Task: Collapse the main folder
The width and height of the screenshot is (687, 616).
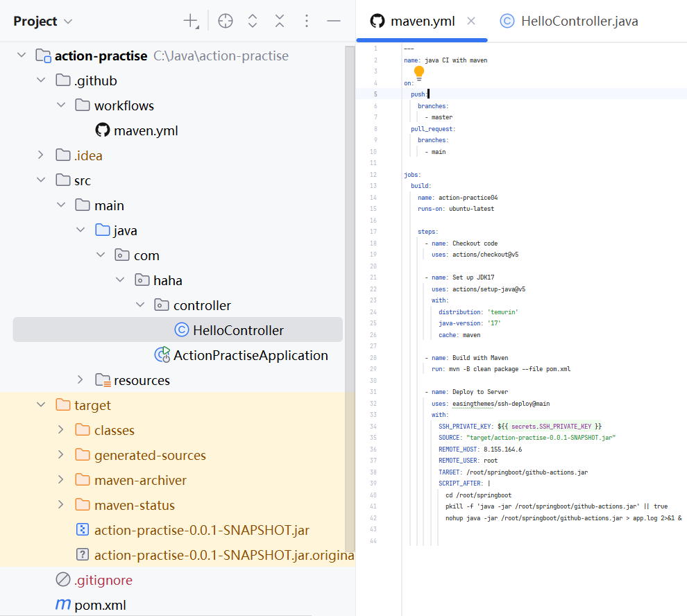Action: click(61, 205)
